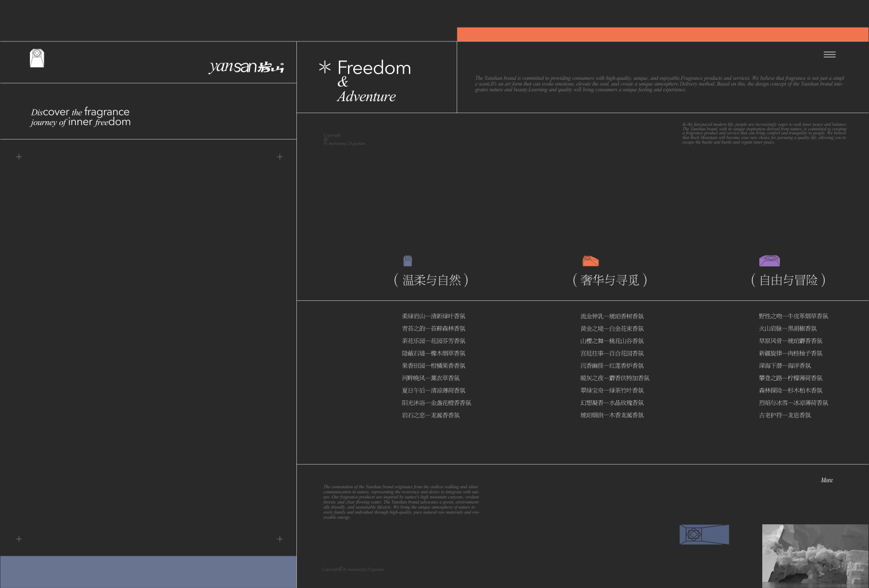
Task: Select 宫廷往事—百合花园香氛
Action: coord(612,353)
